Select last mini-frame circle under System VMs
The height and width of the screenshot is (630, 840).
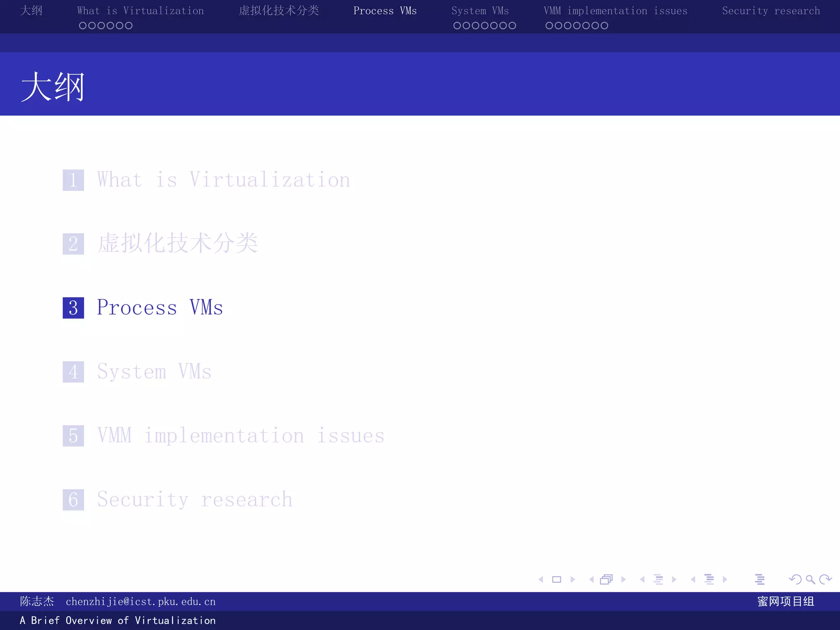[512, 25]
